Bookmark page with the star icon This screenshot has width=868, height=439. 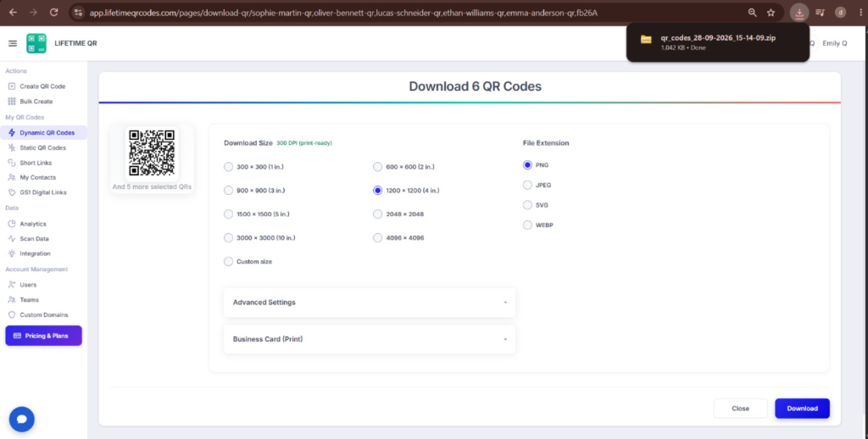771,12
